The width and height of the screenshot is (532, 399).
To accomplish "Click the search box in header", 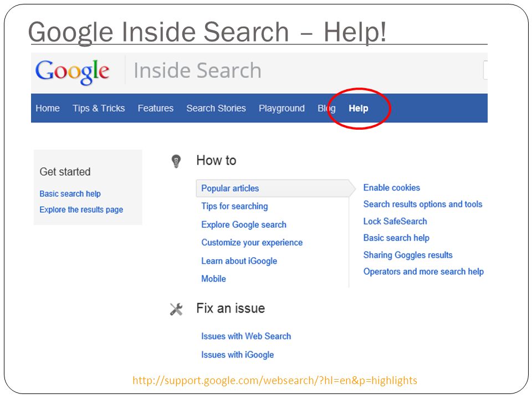I will 485,70.
